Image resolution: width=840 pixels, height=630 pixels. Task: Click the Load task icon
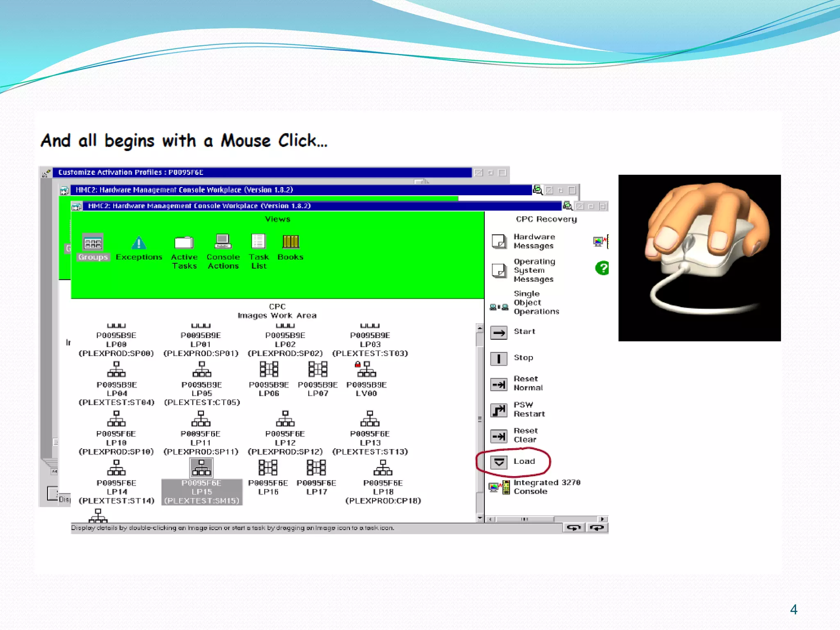(499, 462)
